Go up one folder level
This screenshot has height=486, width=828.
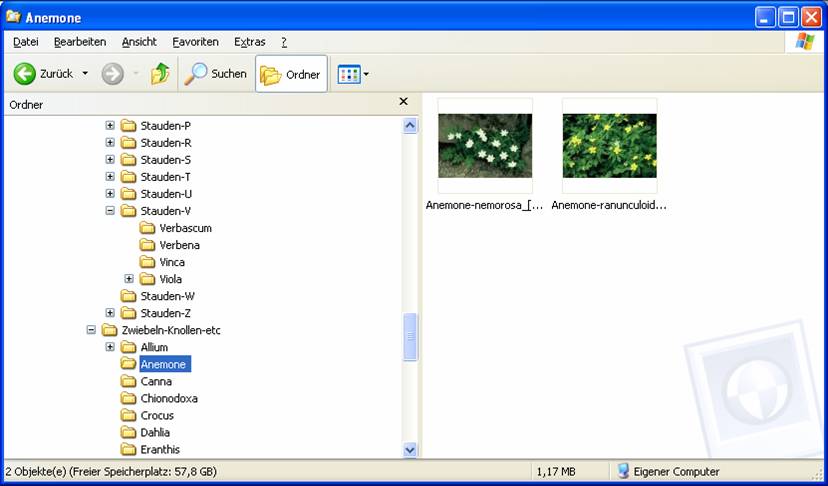(160, 74)
